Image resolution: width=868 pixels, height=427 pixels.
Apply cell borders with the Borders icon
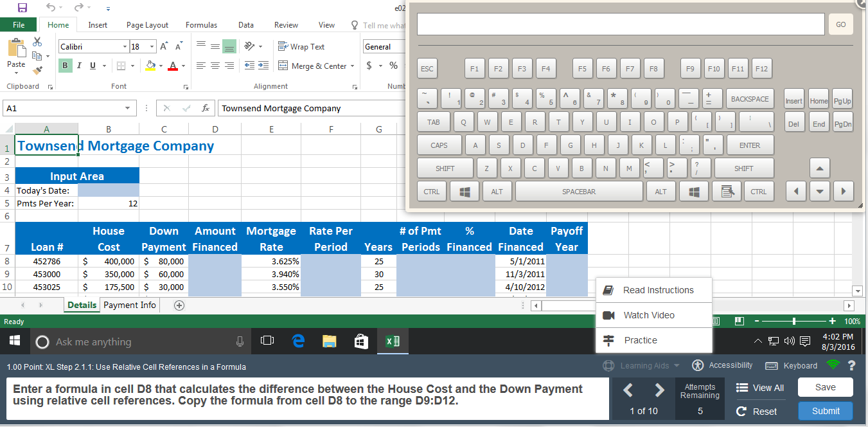coord(121,66)
